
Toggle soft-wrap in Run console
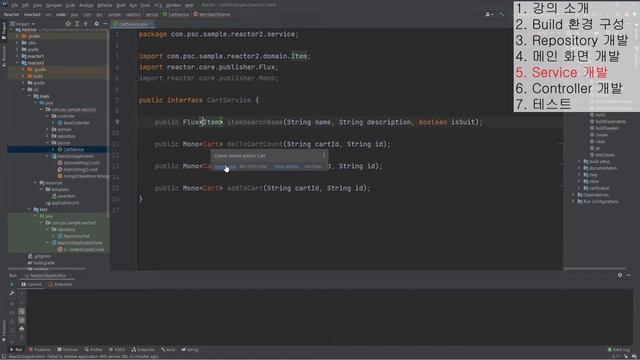[x=22, y=311]
